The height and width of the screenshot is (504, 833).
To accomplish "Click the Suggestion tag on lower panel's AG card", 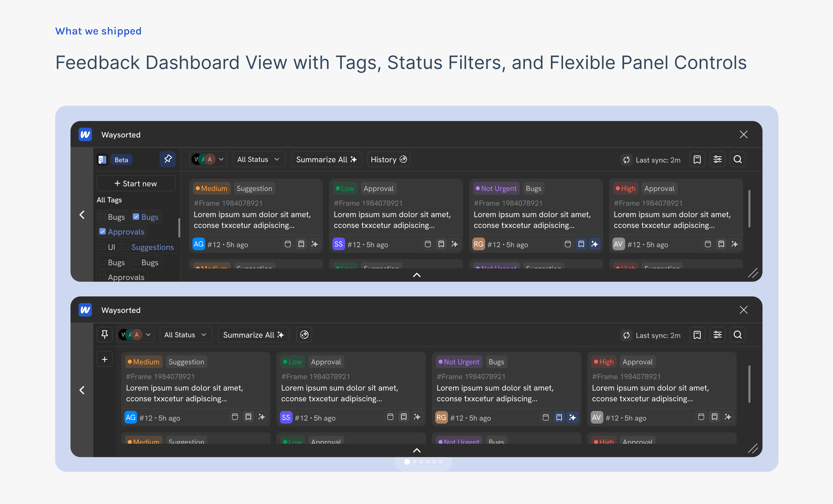I will (x=186, y=362).
